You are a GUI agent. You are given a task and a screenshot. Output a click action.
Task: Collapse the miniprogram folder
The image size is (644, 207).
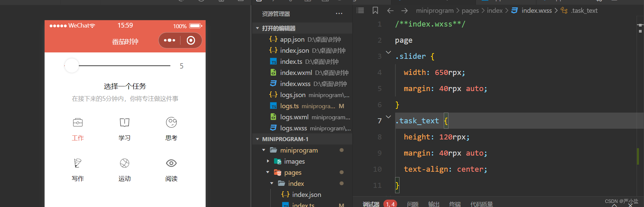[264, 150]
